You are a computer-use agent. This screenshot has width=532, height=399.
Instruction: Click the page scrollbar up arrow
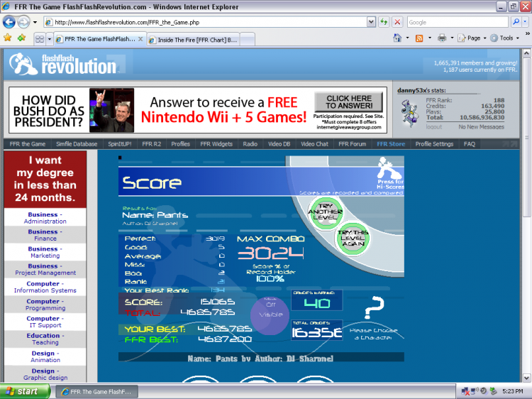click(x=526, y=53)
